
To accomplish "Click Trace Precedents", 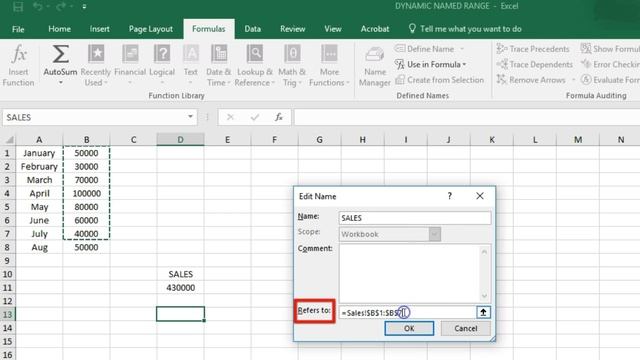I will 533,49.
